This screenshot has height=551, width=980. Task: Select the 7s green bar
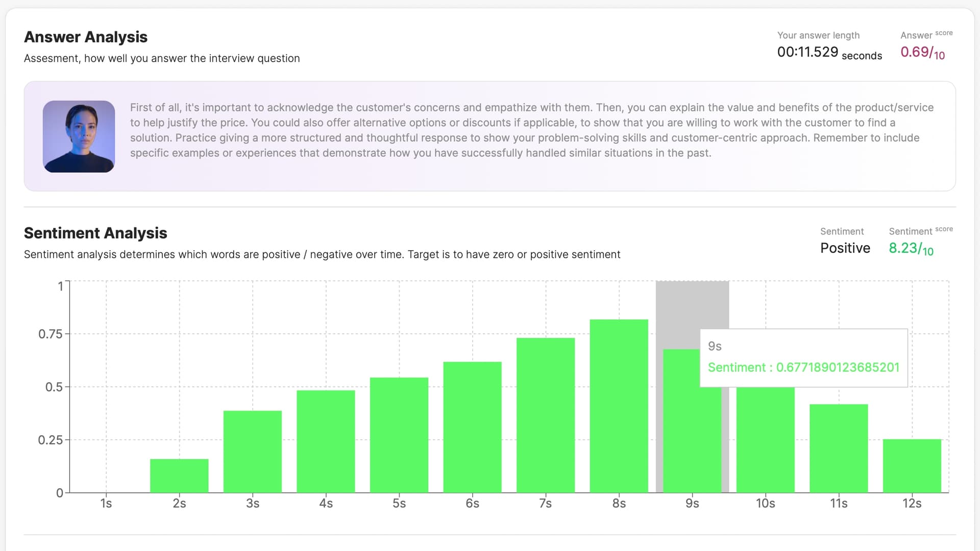[x=546, y=415]
